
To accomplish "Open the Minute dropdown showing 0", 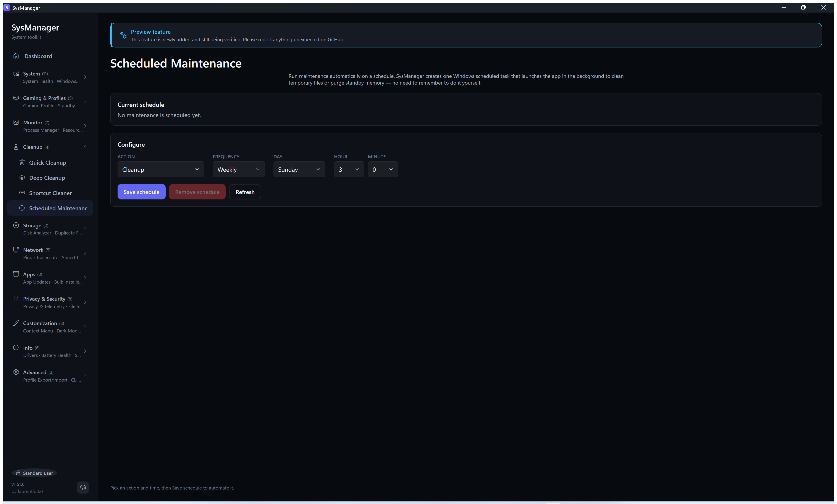I will tap(383, 169).
